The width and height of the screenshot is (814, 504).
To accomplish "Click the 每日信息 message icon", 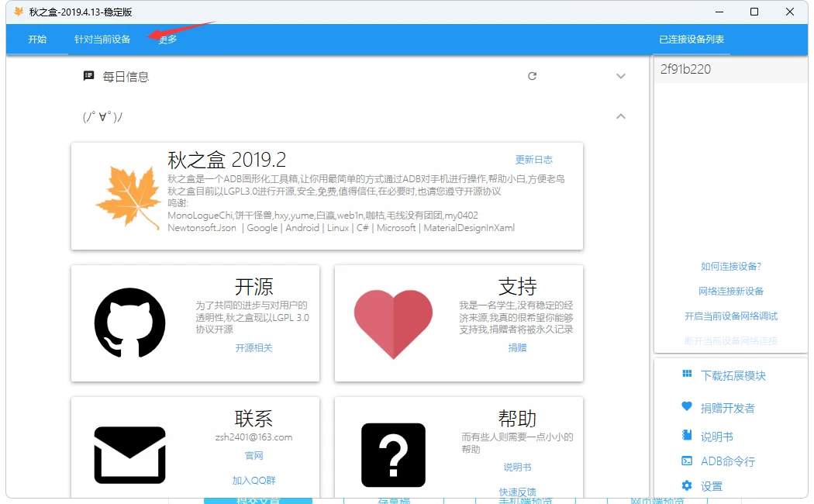I will 89,76.
